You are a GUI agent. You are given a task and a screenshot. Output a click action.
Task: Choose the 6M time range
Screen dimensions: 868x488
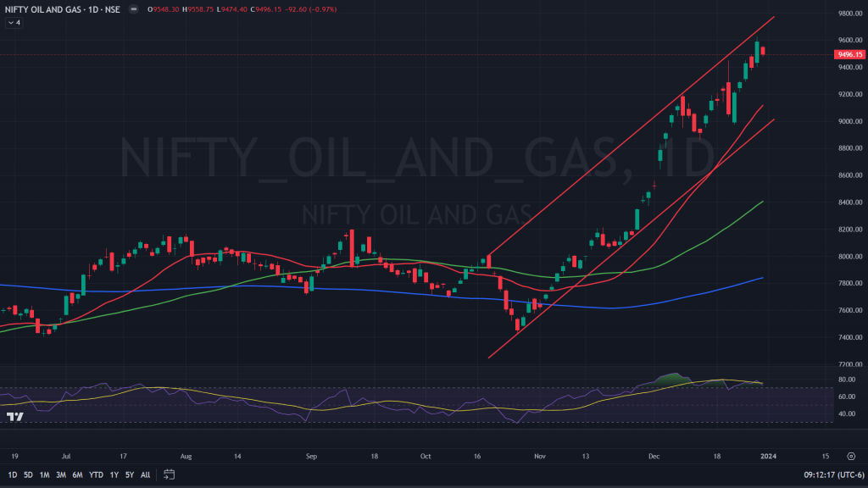click(x=77, y=474)
